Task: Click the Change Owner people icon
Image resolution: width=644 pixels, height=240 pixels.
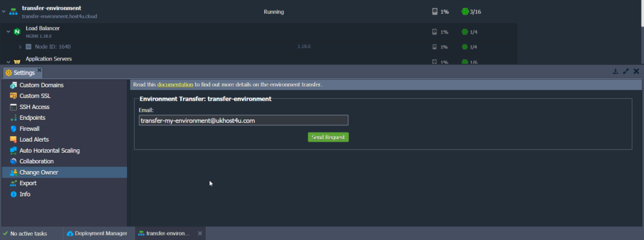Action: [x=14, y=173]
